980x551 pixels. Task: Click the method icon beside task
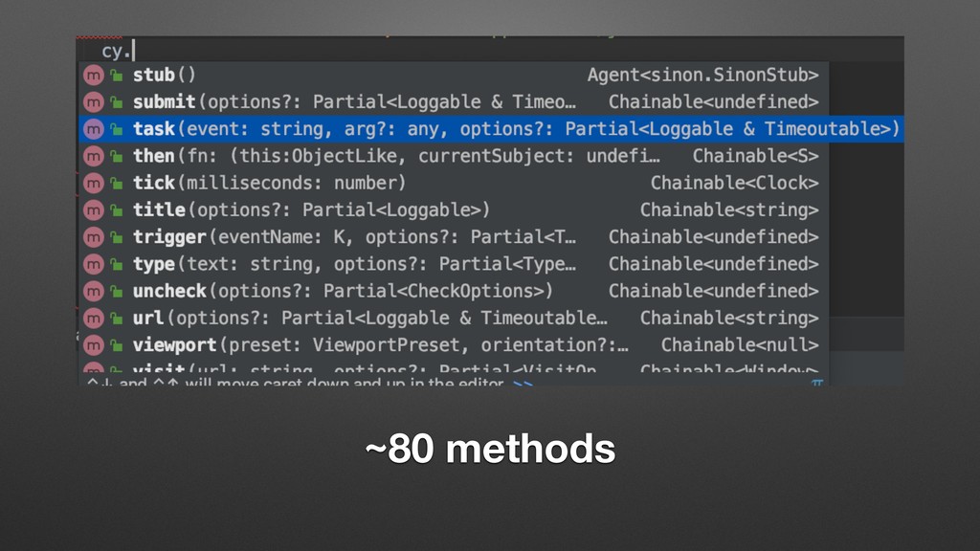coord(93,129)
